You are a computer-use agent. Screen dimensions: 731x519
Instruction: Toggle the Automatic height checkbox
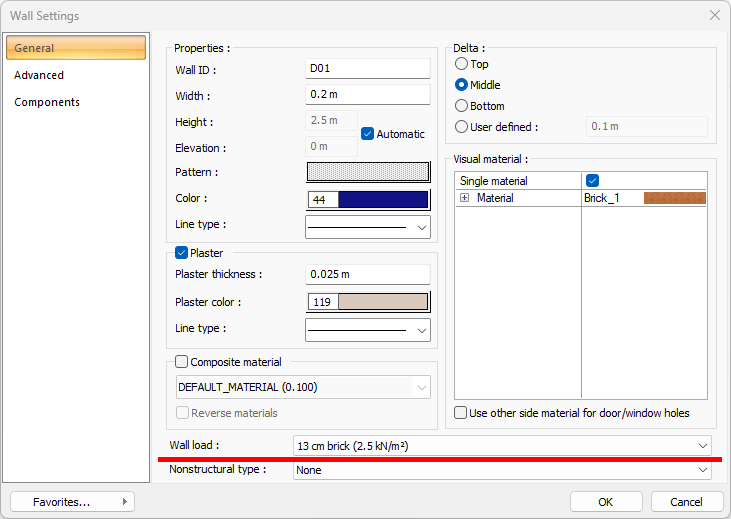tap(367, 134)
